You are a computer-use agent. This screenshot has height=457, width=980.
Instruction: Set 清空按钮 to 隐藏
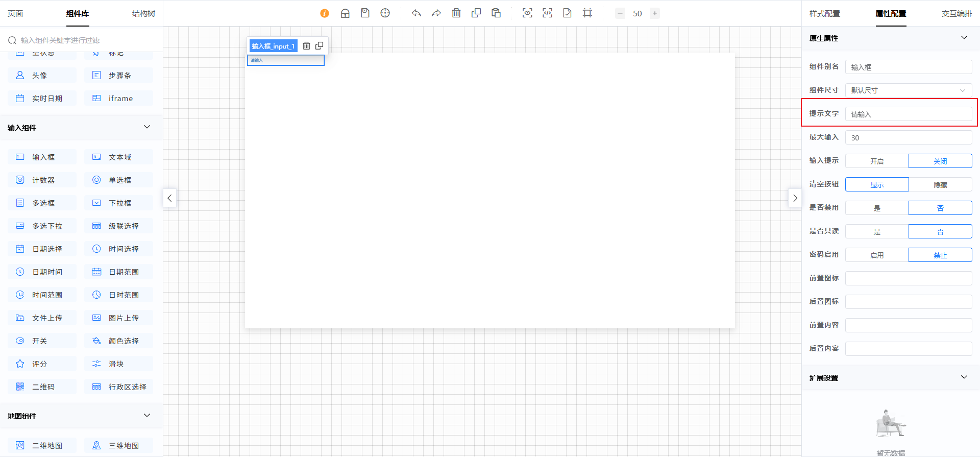coord(940,185)
